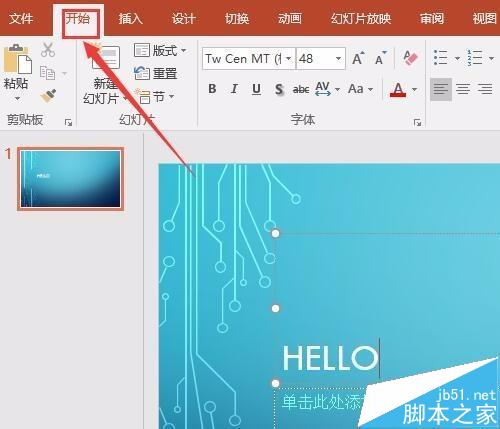
Task: Select the format painter brush
Action: [x=48, y=96]
